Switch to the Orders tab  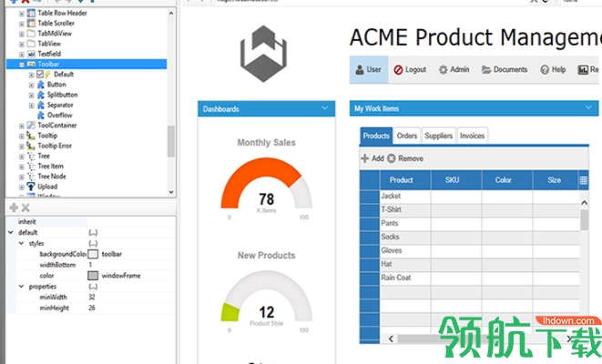pyautogui.click(x=407, y=136)
